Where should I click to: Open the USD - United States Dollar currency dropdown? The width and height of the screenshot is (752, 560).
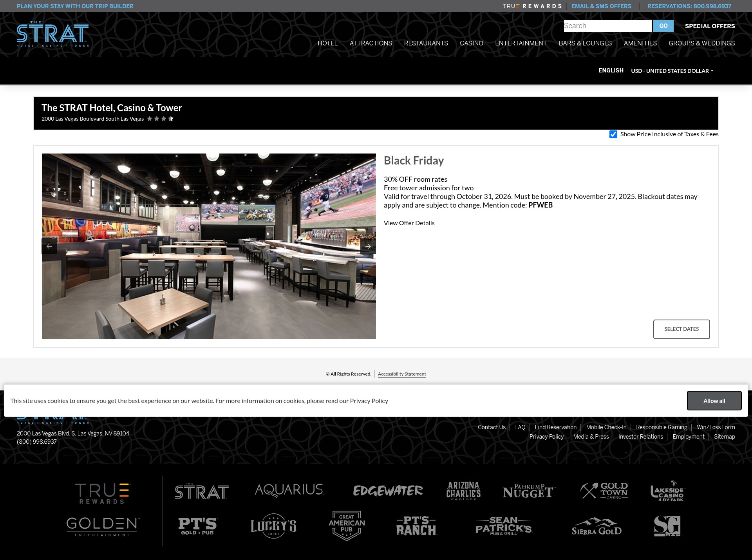click(672, 71)
